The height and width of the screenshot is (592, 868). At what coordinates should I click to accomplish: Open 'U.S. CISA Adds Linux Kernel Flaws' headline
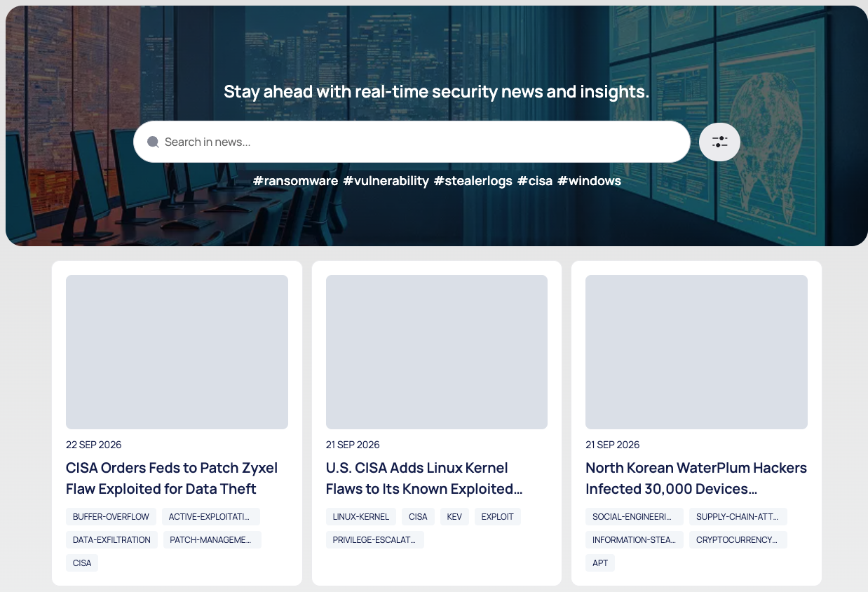[x=424, y=478]
